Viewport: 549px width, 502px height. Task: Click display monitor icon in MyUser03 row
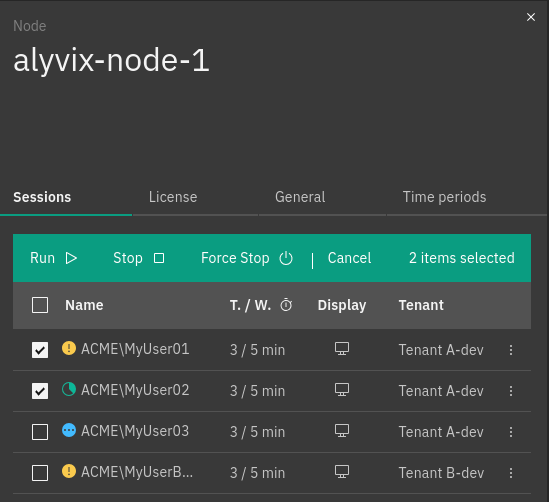342,431
